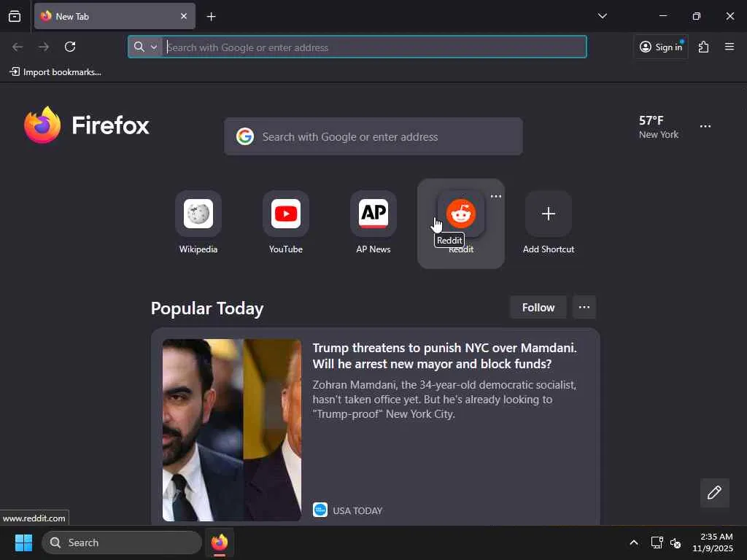
Task: Open the search engine selector dropdown
Action: coord(145,47)
